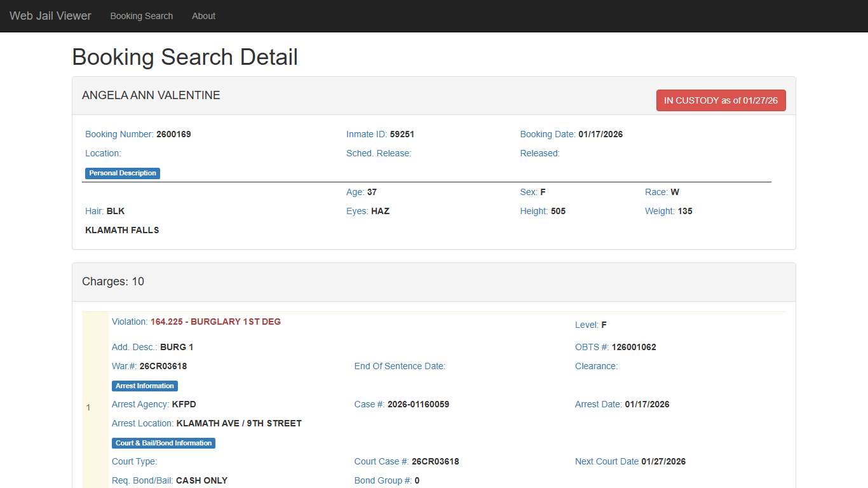Viewport: 868px width, 488px height.
Task: Click the inmate ID 59251
Action: pyautogui.click(x=402, y=134)
